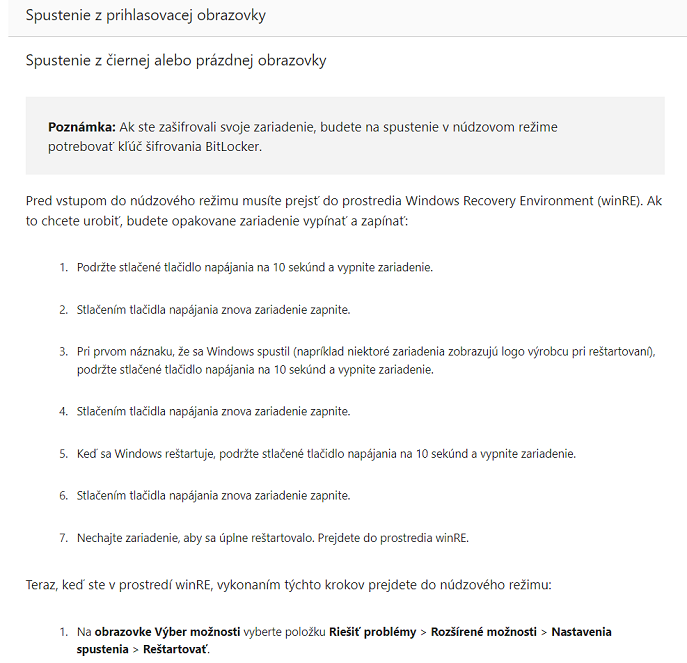Click bold 'Nastavenia spustenia' text

pyautogui.click(x=581, y=632)
